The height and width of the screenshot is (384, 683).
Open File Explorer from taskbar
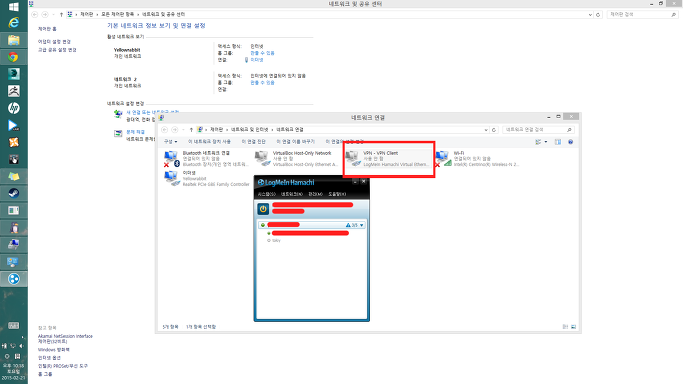[14, 40]
